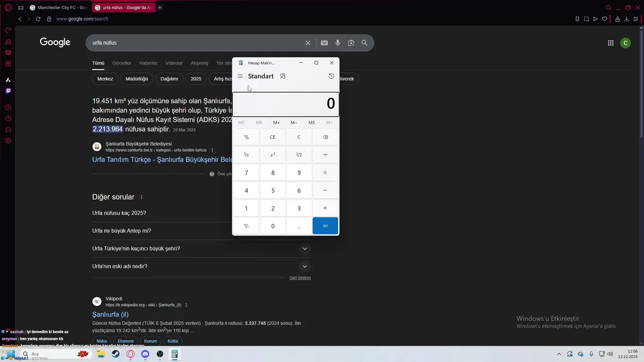
Task: Toggle sign with the +/- key
Action: (247, 226)
